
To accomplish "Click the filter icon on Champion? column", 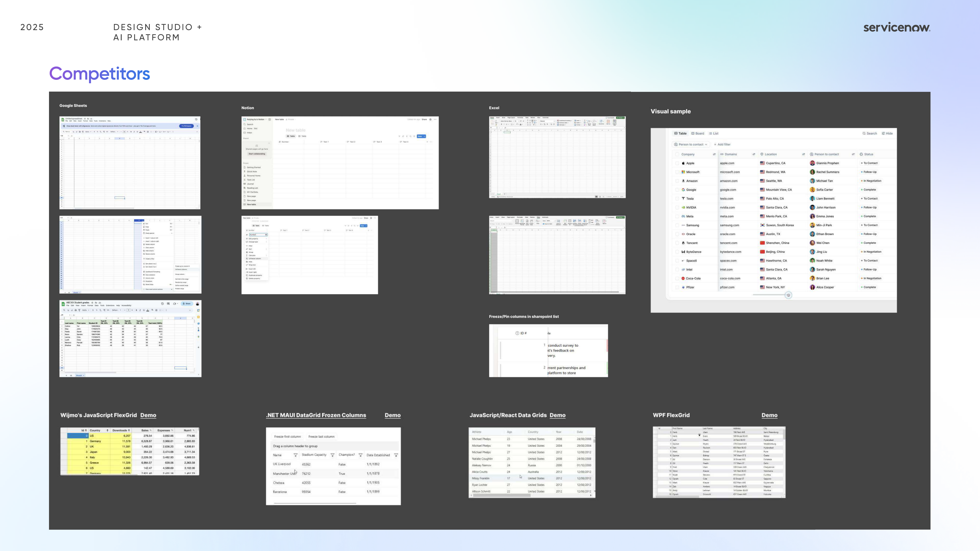I will pos(360,455).
